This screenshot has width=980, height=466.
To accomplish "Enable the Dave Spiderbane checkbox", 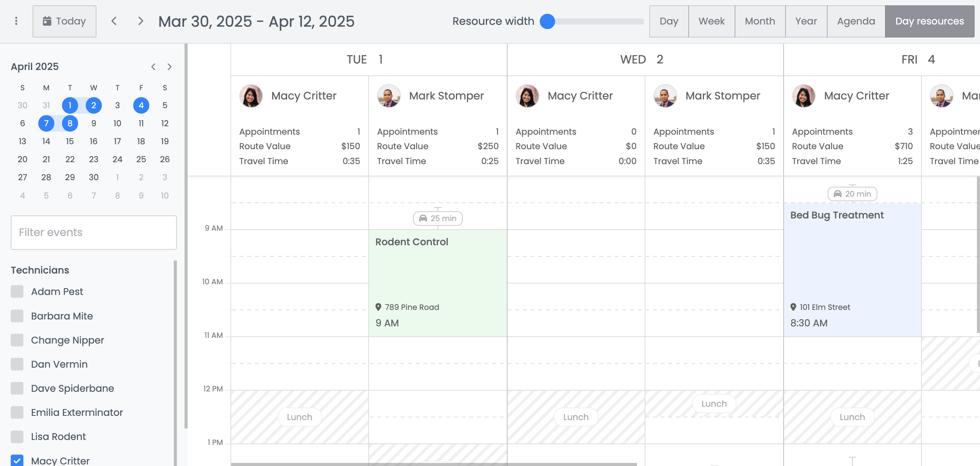I will tap(17, 388).
